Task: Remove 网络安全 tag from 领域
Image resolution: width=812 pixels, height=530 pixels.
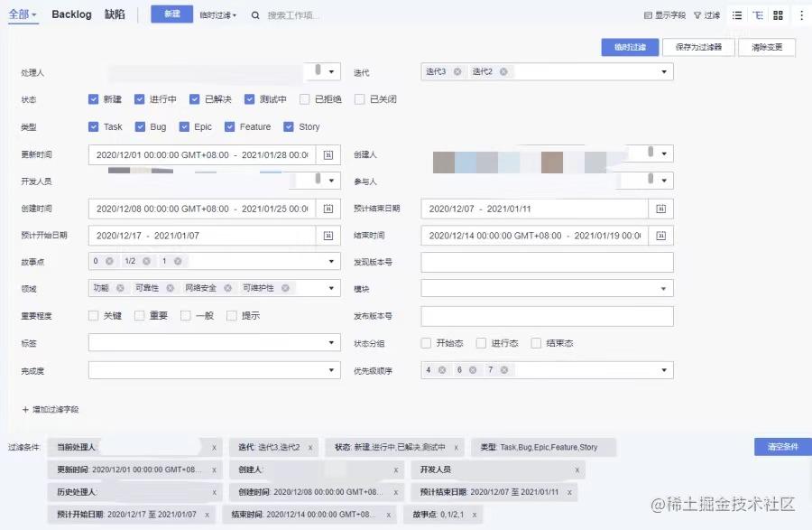Action: 227,288
